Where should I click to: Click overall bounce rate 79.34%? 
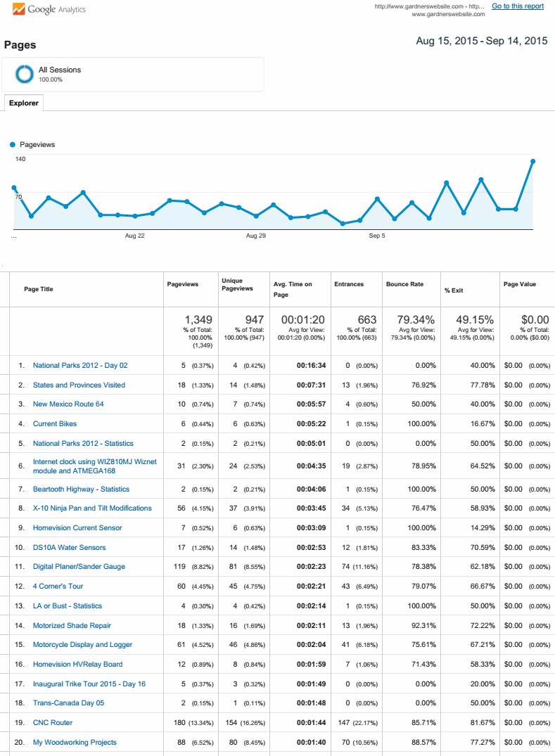416,320
